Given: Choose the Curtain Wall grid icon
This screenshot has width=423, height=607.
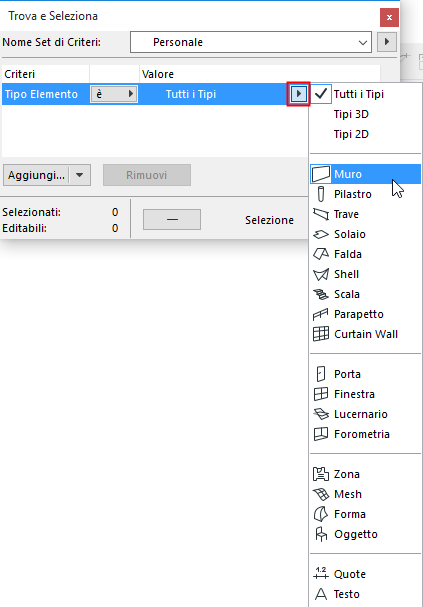Looking at the screenshot, I should (321, 334).
